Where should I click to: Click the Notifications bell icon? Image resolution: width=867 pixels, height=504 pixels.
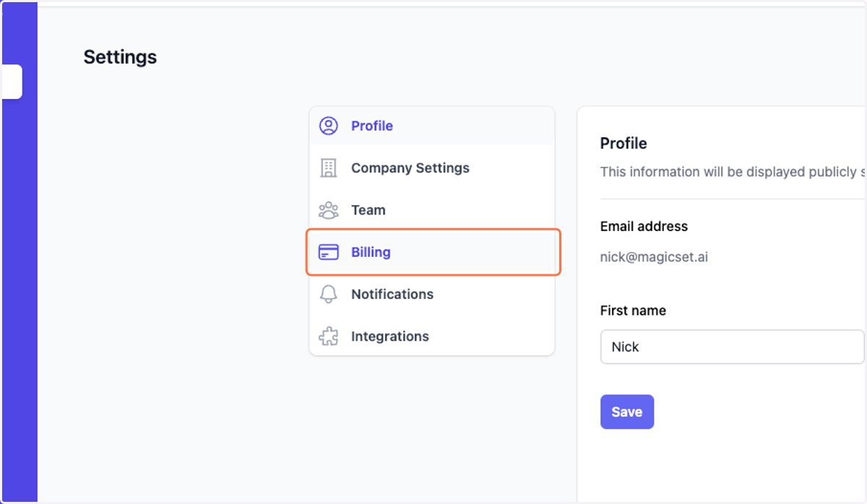tap(329, 295)
